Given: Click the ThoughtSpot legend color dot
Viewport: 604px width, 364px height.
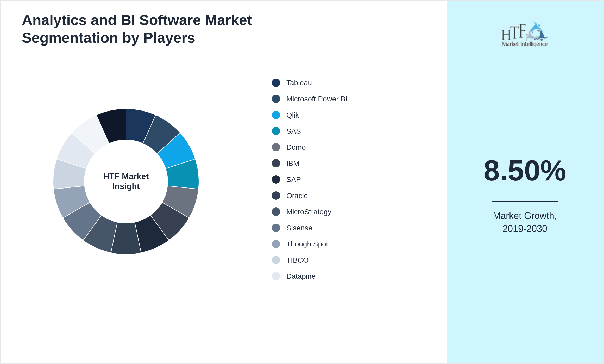Looking at the screenshot, I should (x=276, y=244).
